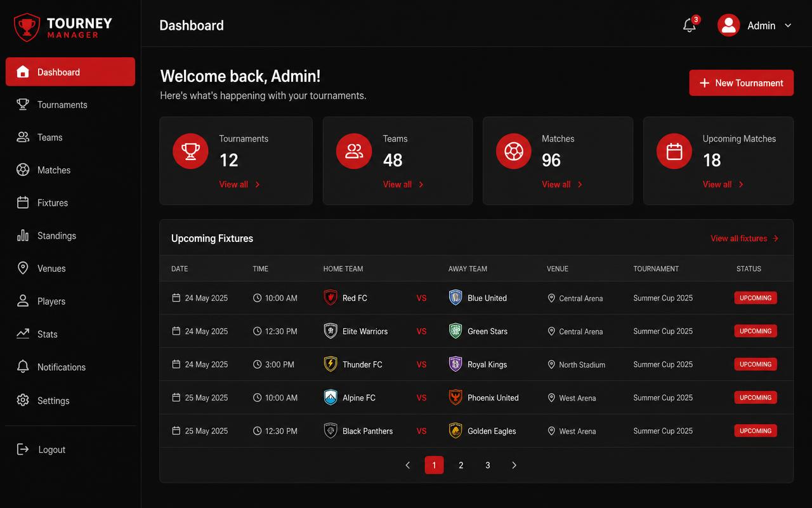Click the Alpine FC mountain crest
The width and height of the screenshot is (812, 508).
coord(331,398)
